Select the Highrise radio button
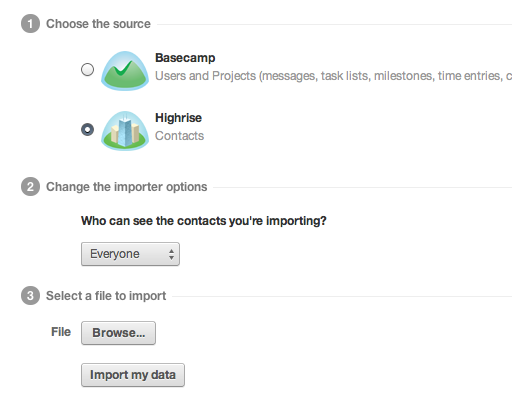The image size is (512, 405). [x=87, y=129]
